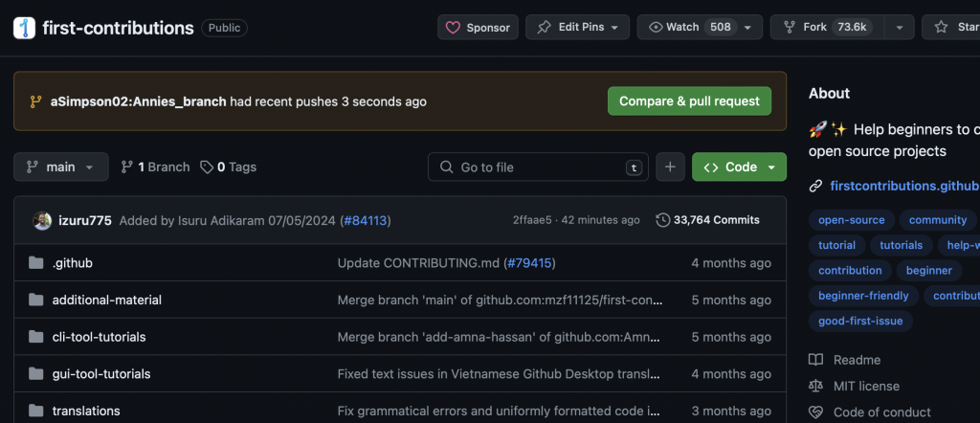Image resolution: width=980 pixels, height=423 pixels.
Task: Click the translations folder icon
Action: tap(36, 411)
